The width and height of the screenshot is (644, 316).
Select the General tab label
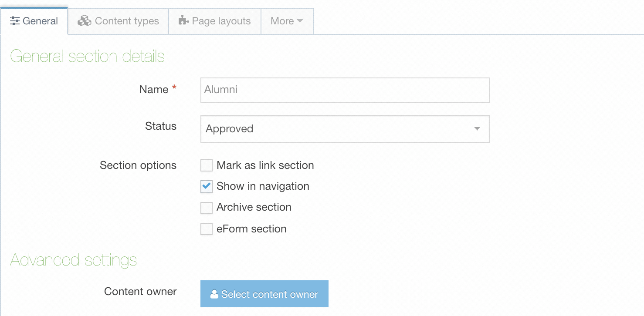pyautogui.click(x=40, y=21)
